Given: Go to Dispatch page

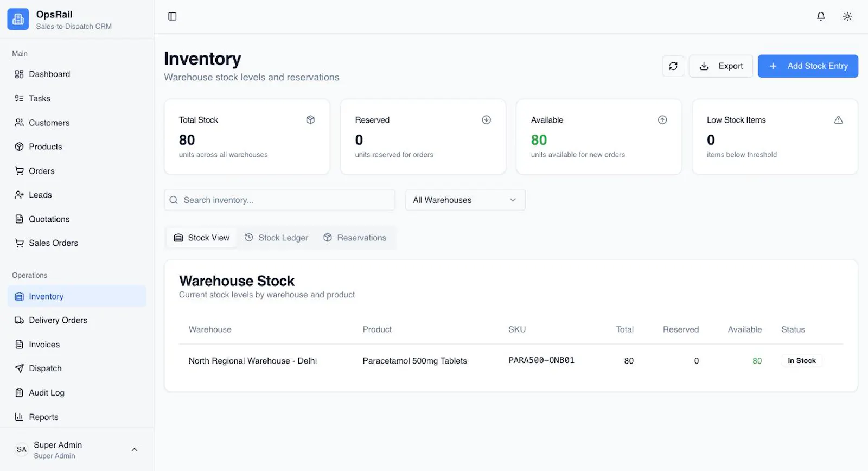Looking at the screenshot, I should click(77, 368).
